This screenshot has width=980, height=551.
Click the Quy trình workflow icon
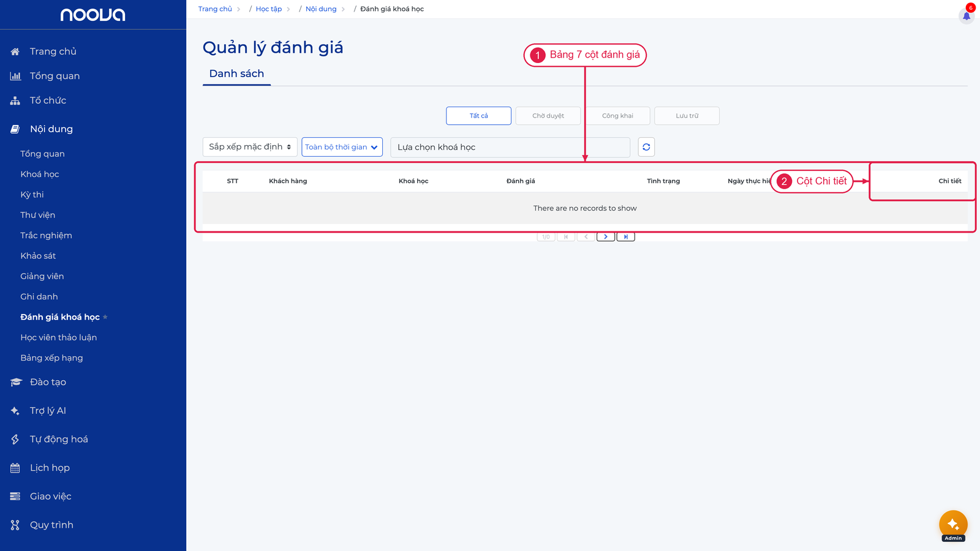[15, 525]
